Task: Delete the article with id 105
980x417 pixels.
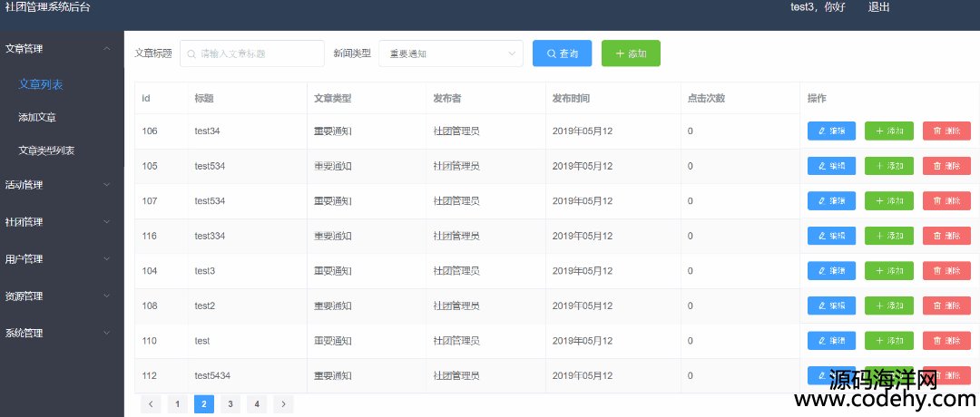Action: tap(946, 166)
